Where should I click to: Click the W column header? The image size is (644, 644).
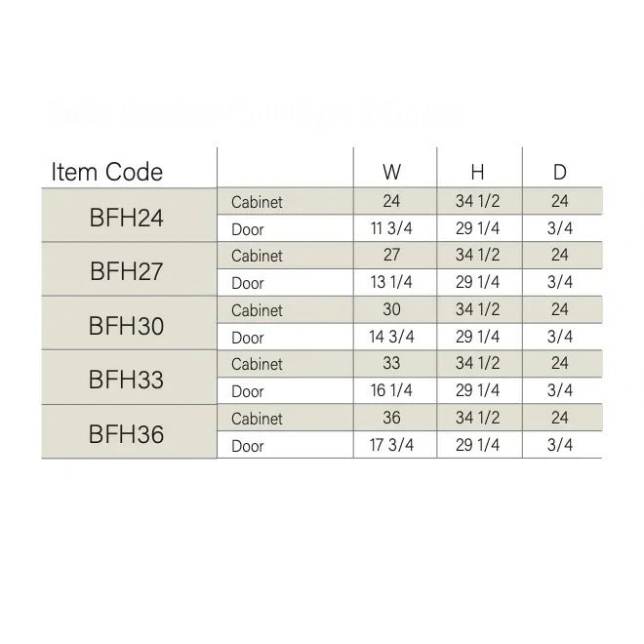tap(391, 173)
